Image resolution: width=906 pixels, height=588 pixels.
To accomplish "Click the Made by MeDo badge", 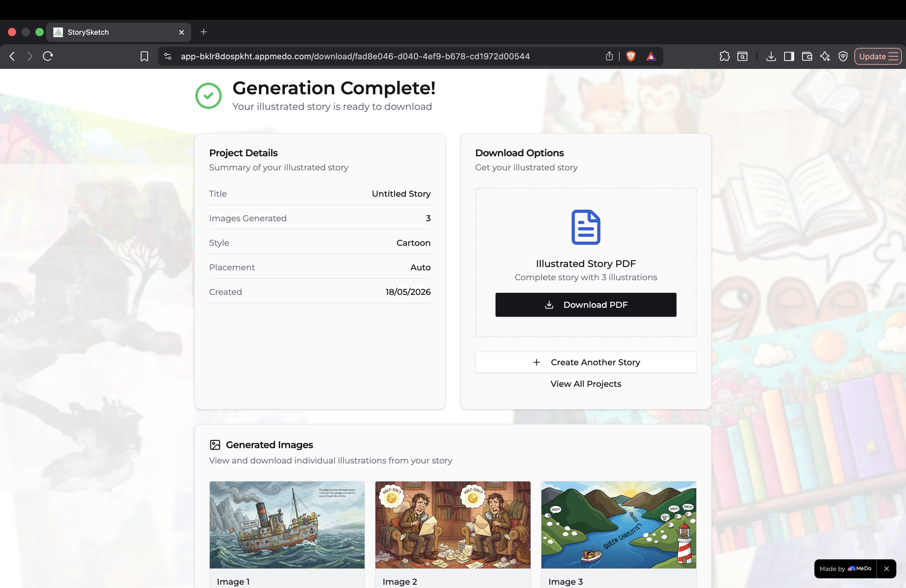I will click(845, 569).
